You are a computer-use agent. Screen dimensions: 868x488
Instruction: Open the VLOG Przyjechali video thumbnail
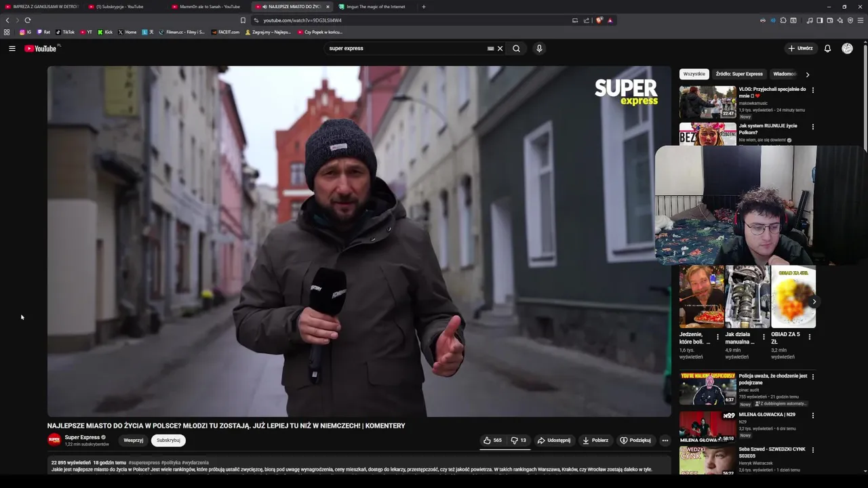(x=708, y=102)
